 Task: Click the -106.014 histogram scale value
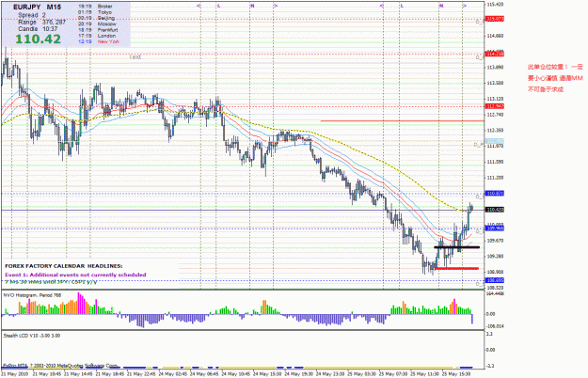pyautogui.click(x=496, y=326)
